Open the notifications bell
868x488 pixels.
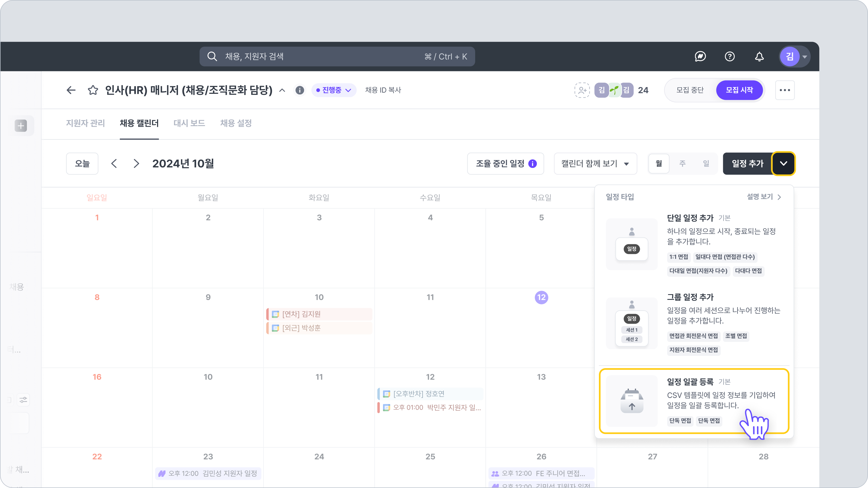coord(759,56)
